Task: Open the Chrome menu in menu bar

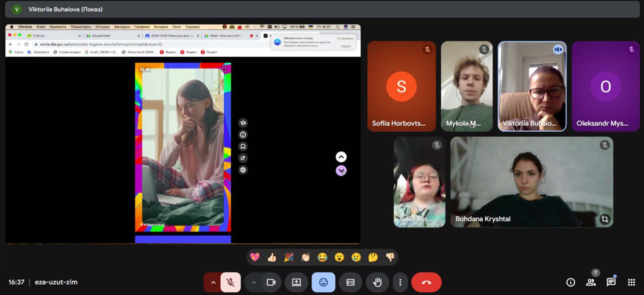Action: click(x=25, y=27)
